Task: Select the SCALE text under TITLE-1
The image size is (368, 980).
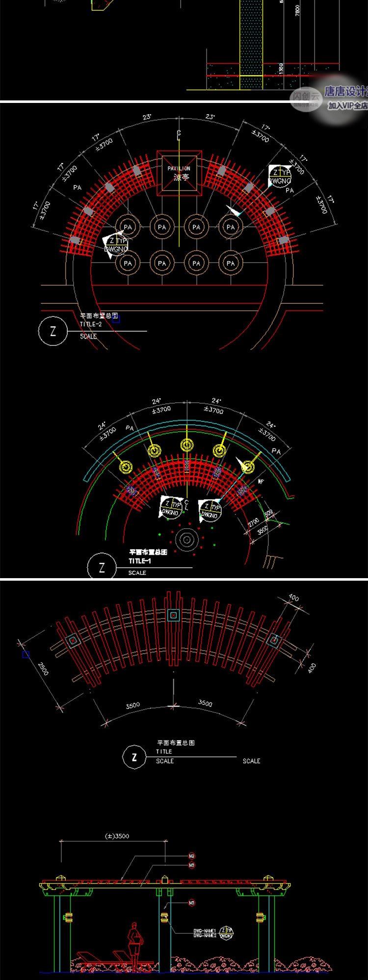Action: click(x=137, y=573)
